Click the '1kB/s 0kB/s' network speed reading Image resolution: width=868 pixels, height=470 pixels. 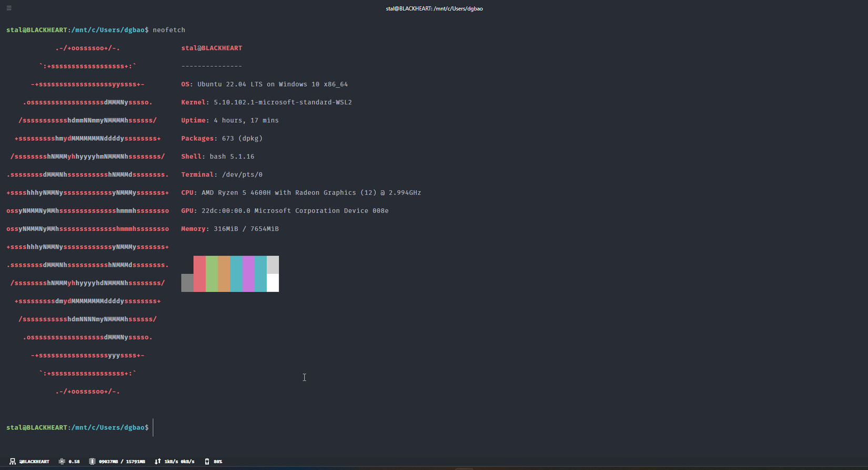[x=179, y=462]
